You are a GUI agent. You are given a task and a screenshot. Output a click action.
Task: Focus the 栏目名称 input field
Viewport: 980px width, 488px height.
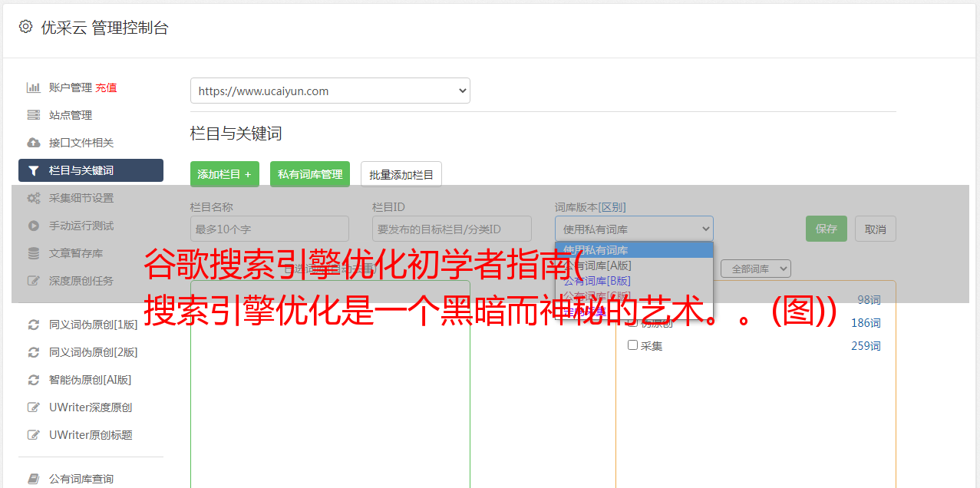(269, 229)
